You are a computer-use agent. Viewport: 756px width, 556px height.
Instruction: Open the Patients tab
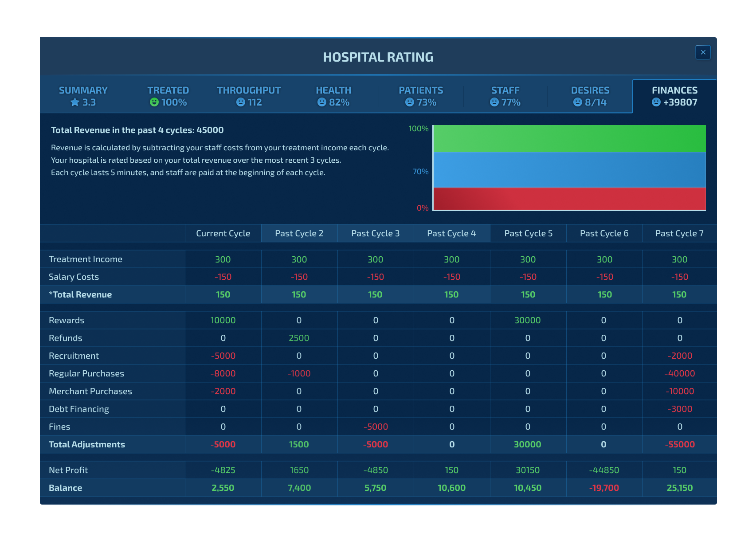click(x=421, y=96)
